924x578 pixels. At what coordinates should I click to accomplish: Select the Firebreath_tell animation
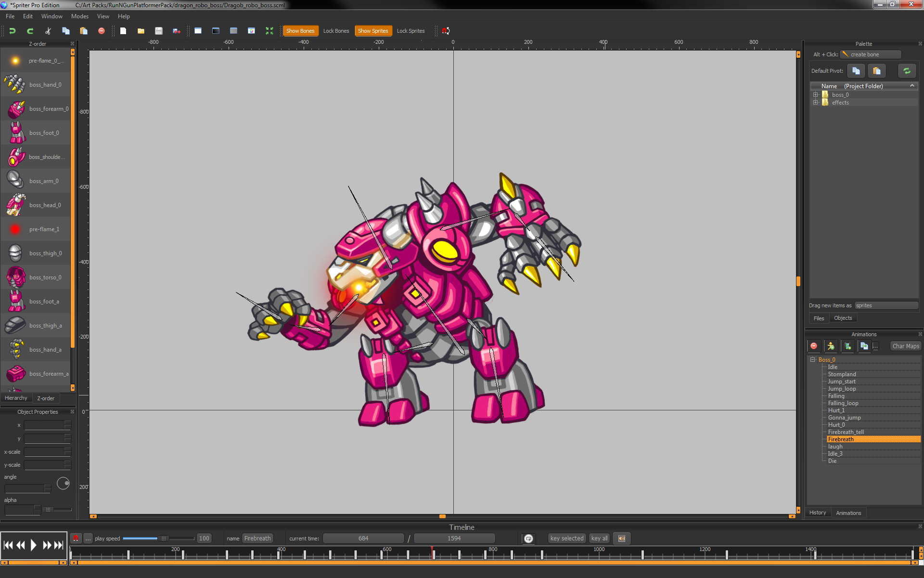coord(847,432)
